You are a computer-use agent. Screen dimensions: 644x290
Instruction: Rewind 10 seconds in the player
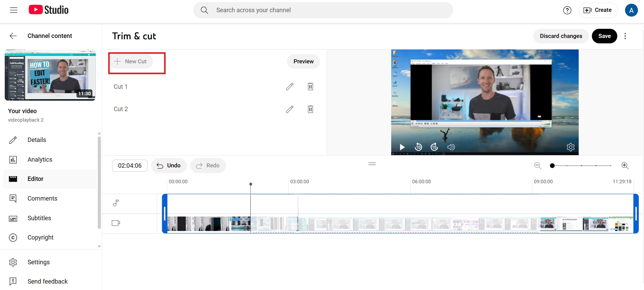pyautogui.click(x=418, y=147)
